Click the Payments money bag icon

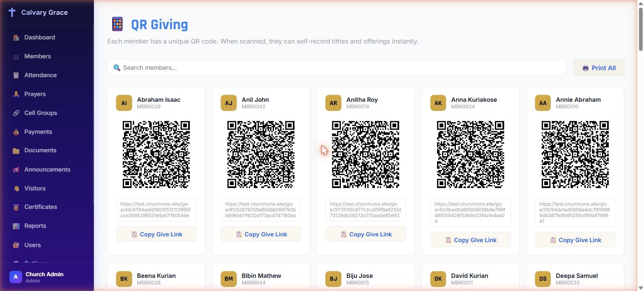click(x=16, y=132)
